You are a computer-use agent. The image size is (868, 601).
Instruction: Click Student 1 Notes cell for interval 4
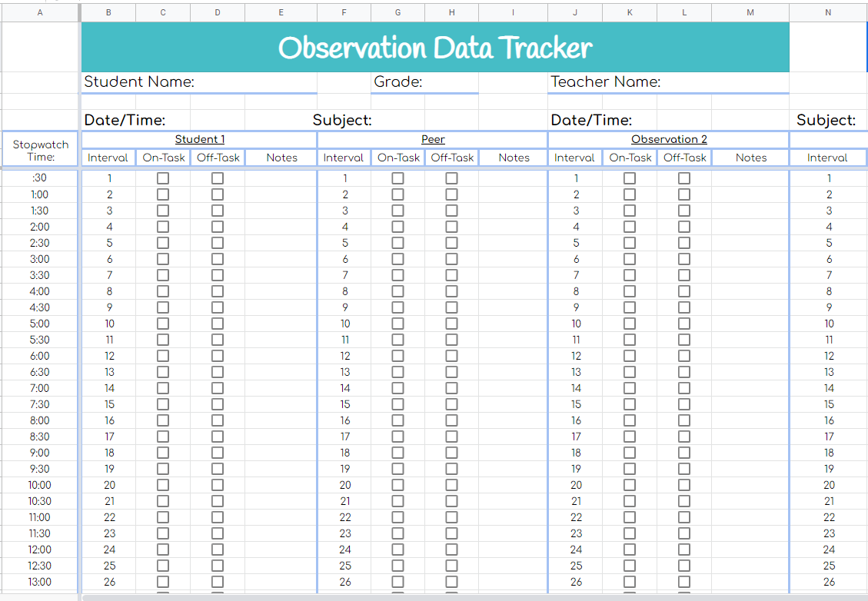tap(281, 227)
